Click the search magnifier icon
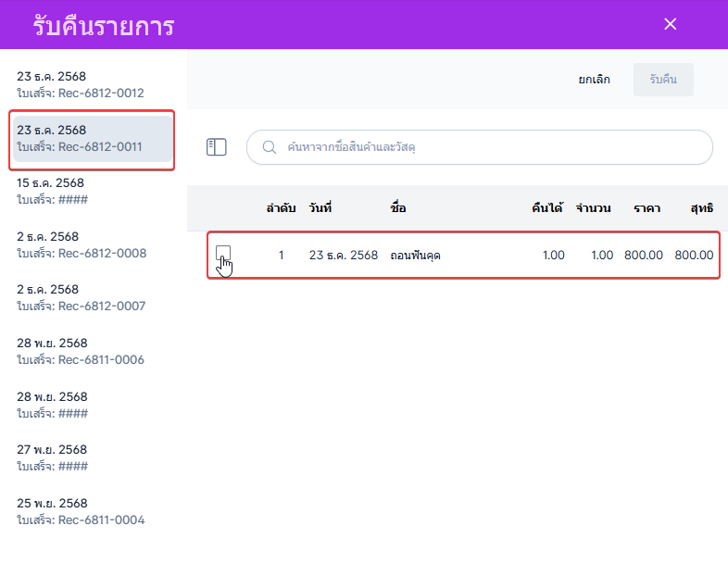Image resolution: width=728 pixels, height=563 pixels. pos(270,147)
